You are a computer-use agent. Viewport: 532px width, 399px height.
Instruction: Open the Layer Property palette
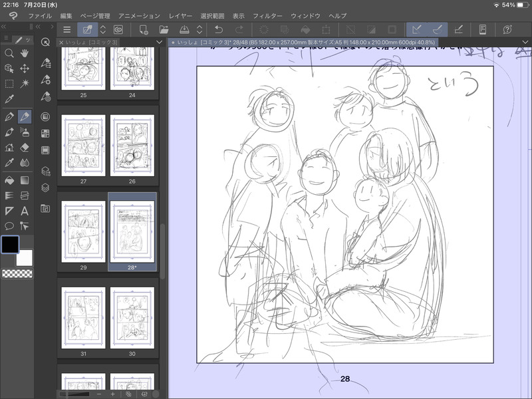45,171
